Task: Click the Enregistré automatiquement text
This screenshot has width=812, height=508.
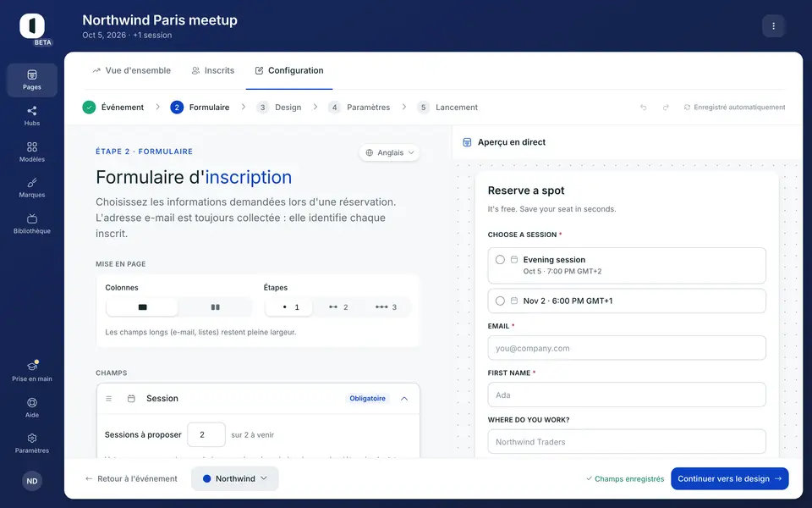Action: 739,108
